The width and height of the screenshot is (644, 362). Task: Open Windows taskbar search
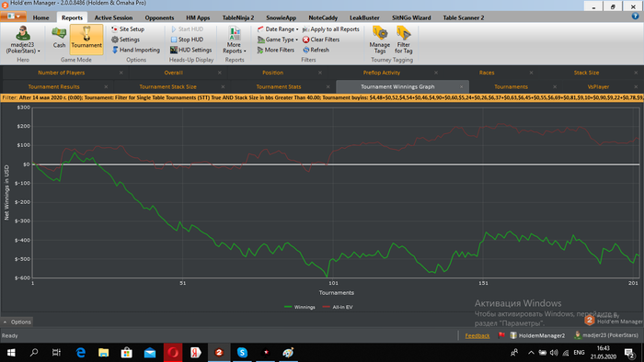click(x=34, y=352)
